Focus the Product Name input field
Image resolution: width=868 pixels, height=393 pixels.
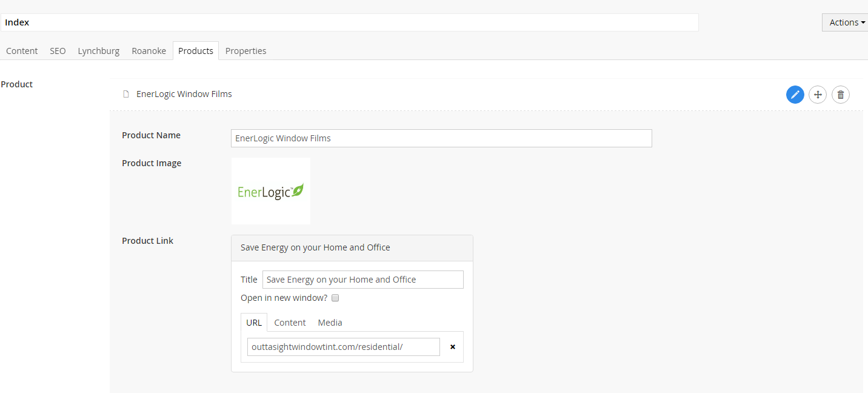point(441,138)
